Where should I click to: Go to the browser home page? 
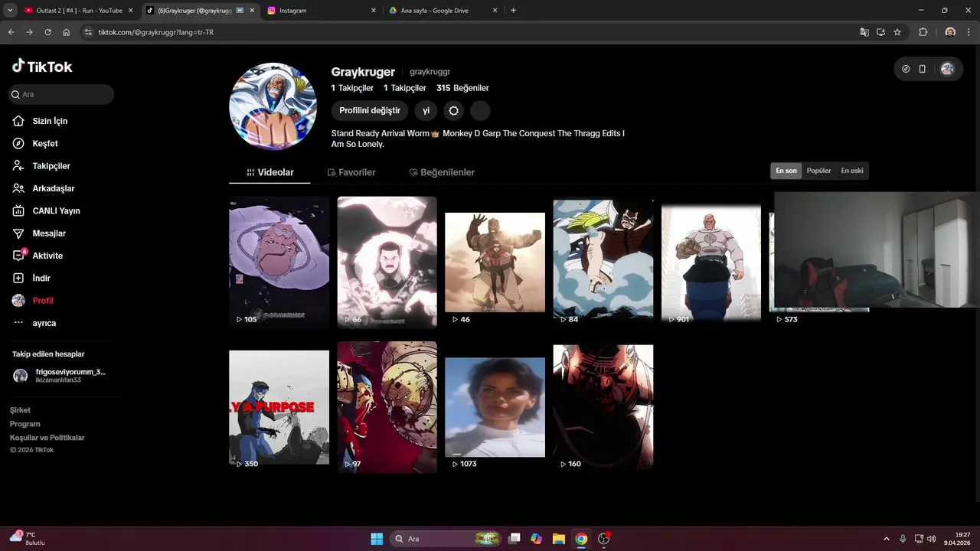tap(67, 32)
